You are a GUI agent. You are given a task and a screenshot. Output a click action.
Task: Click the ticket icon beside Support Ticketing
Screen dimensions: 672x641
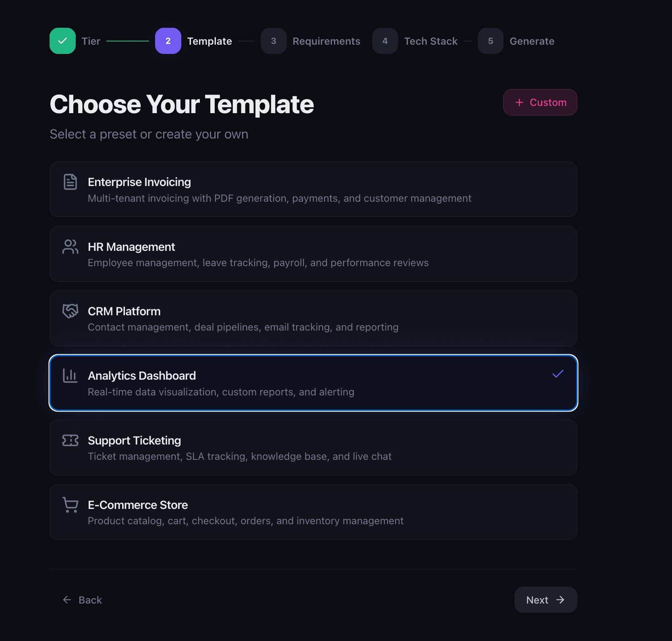(70, 440)
